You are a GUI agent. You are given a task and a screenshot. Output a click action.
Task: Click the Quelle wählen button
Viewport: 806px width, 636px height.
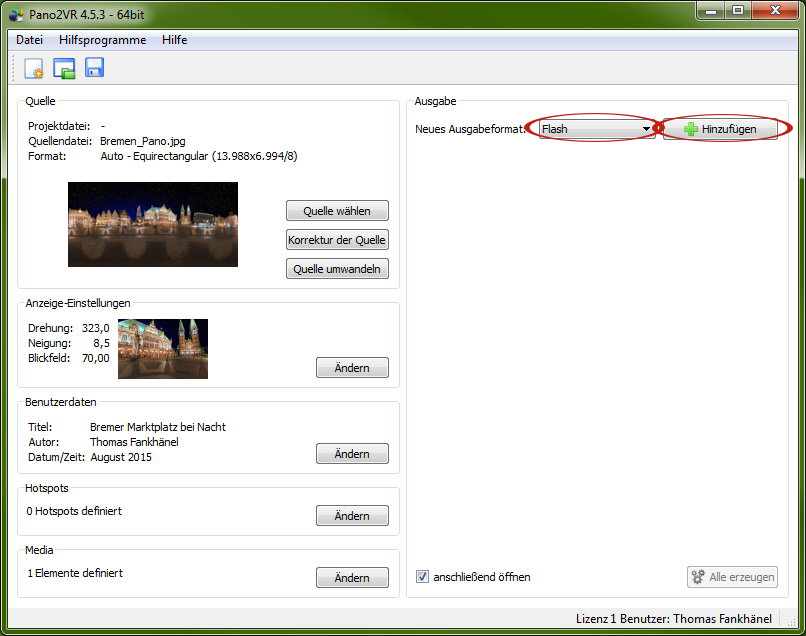coord(337,211)
